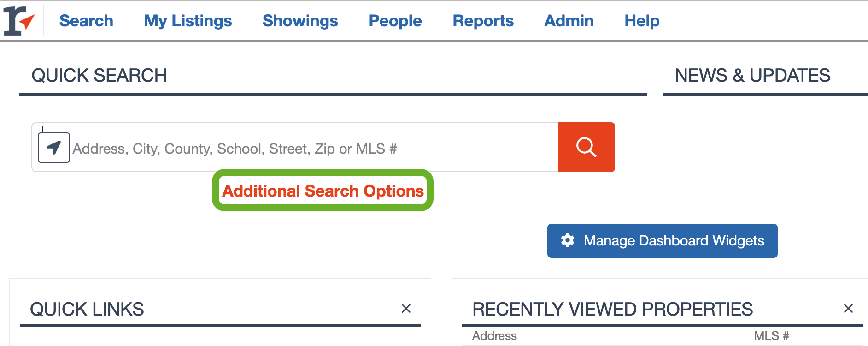Click Additional Search Options
Viewport: 868px width, 346px height.
tap(323, 190)
